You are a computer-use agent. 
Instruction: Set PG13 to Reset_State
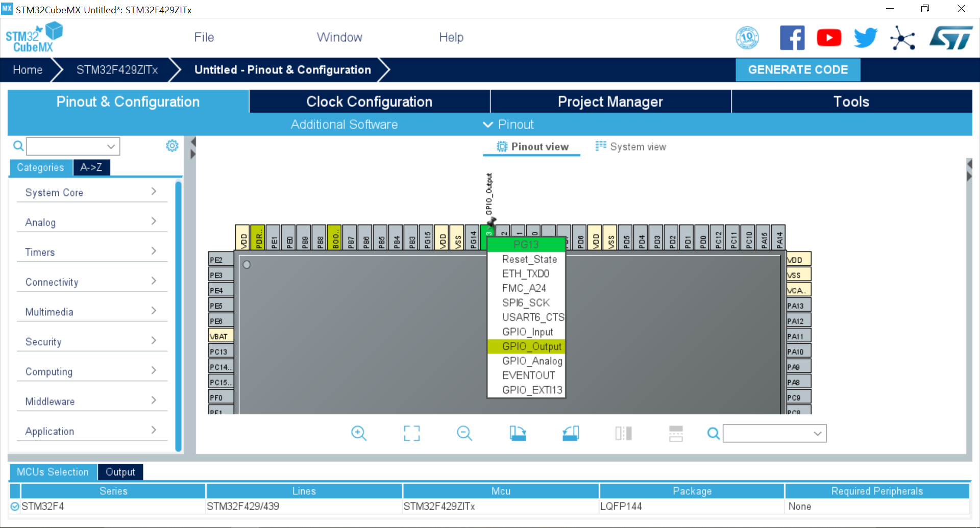click(x=527, y=259)
